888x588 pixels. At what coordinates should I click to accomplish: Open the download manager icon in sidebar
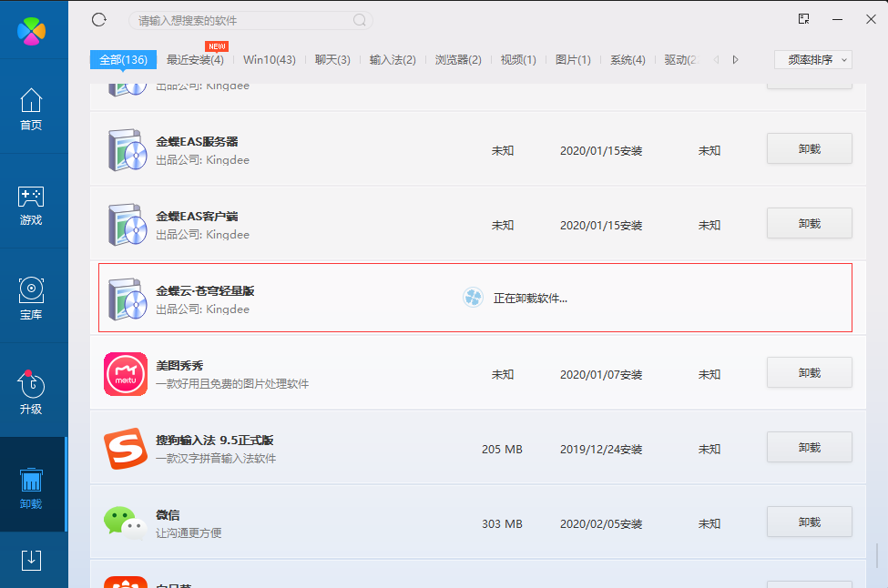click(x=31, y=561)
